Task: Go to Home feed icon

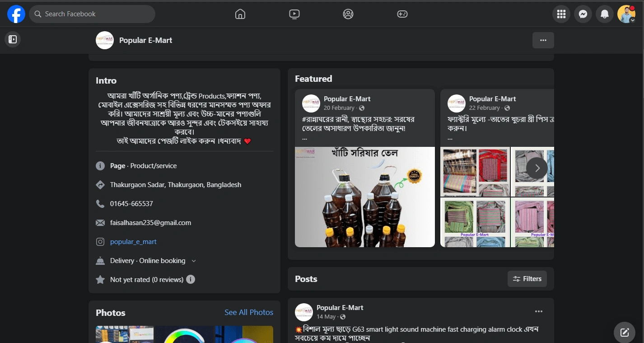Action: tap(240, 14)
